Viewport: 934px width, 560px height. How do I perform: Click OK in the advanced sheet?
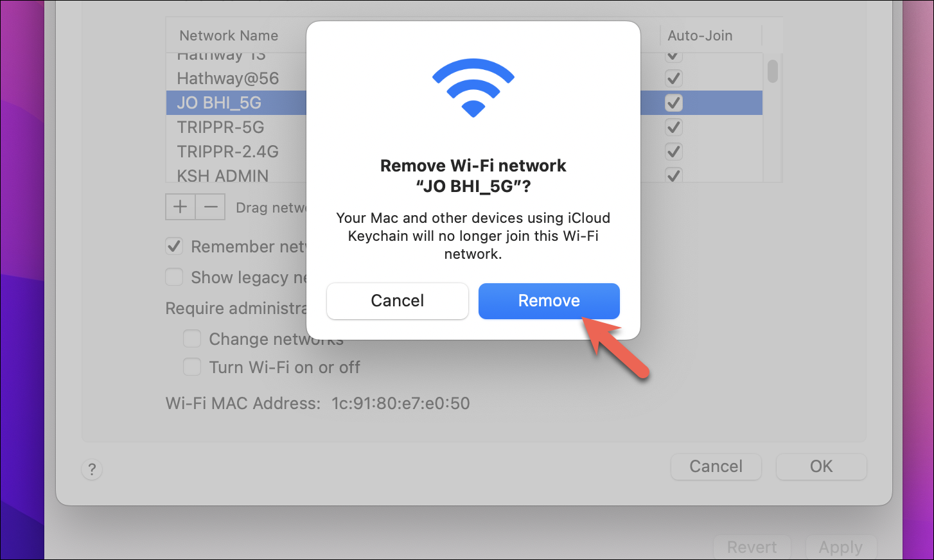pos(821,466)
